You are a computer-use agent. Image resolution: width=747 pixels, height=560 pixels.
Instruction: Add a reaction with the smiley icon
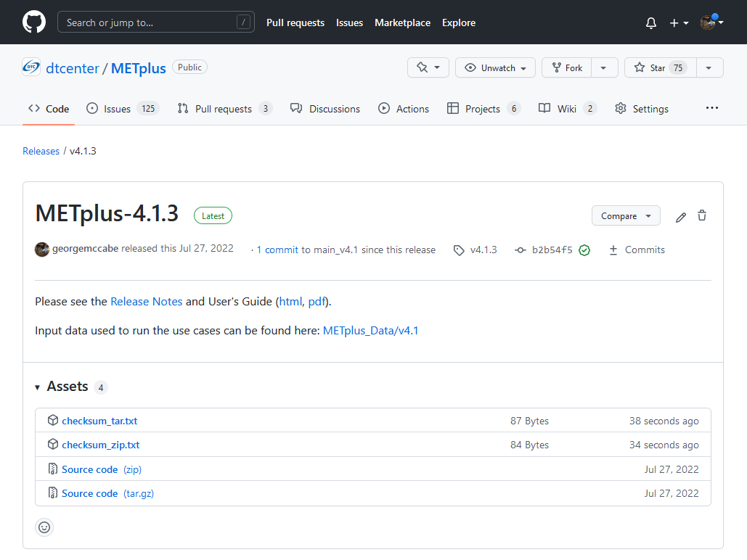pyautogui.click(x=44, y=527)
